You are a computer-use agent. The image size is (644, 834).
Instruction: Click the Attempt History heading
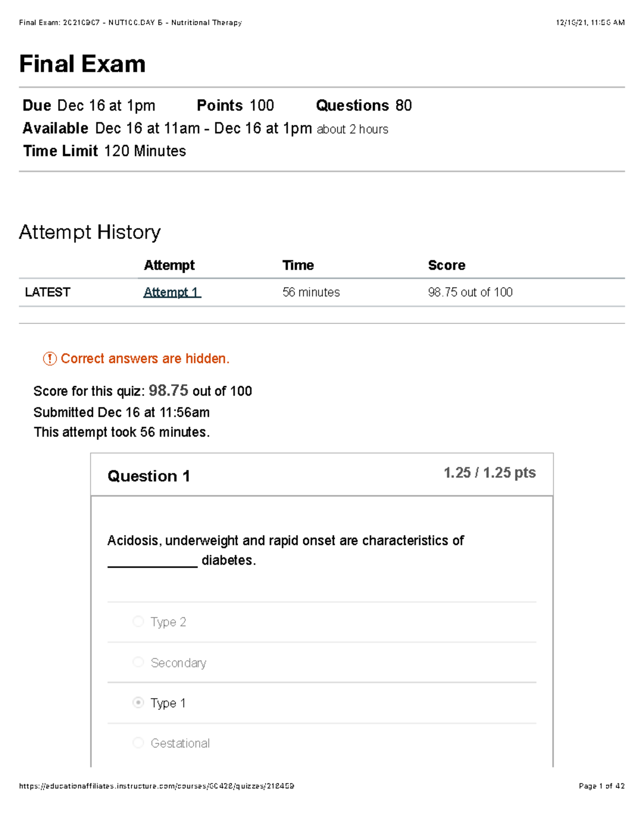pyautogui.click(x=90, y=232)
